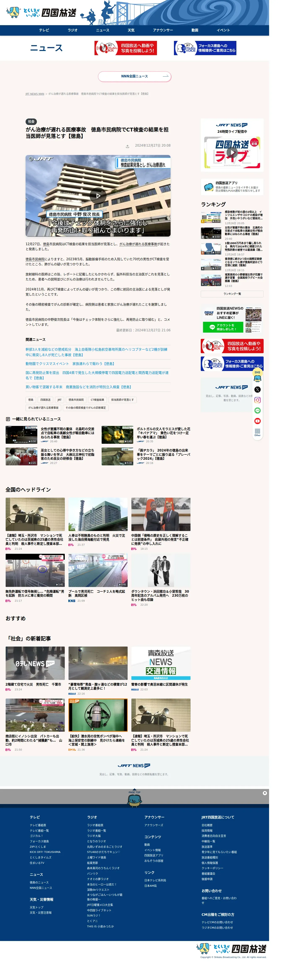Open the YouTube SNS icon

[x=257, y=421]
